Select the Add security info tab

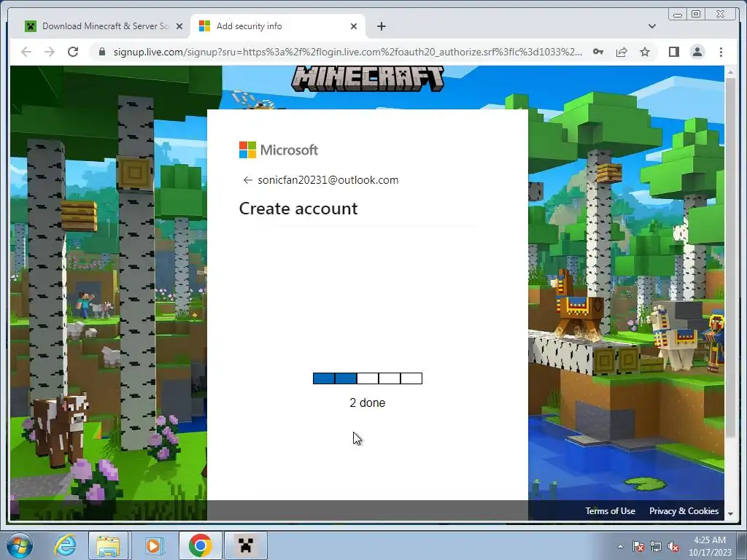[x=278, y=26]
